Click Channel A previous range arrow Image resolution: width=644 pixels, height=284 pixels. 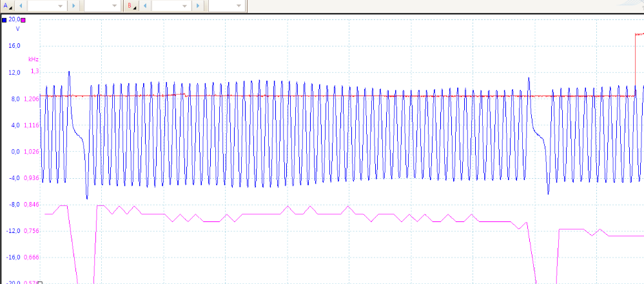[x=20, y=6]
